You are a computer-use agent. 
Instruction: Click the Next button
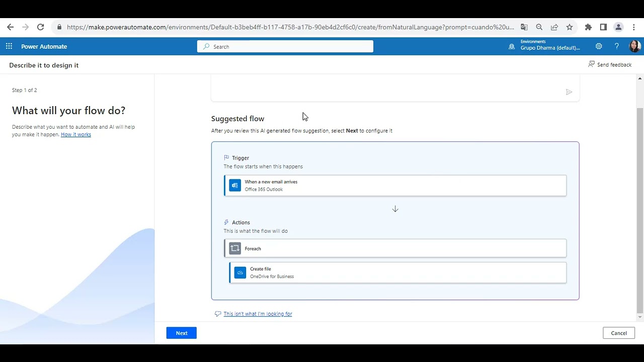click(182, 333)
